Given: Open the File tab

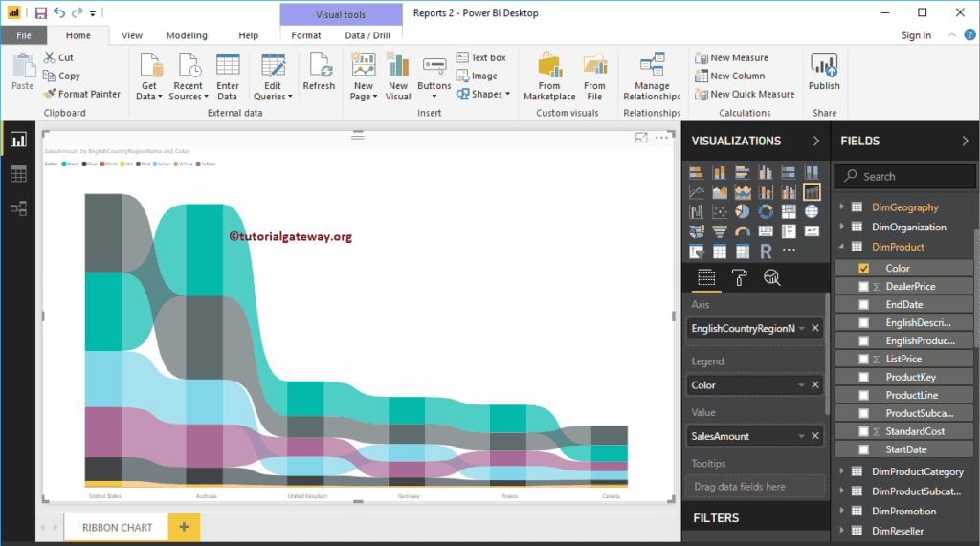Looking at the screenshot, I should [x=24, y=35].
